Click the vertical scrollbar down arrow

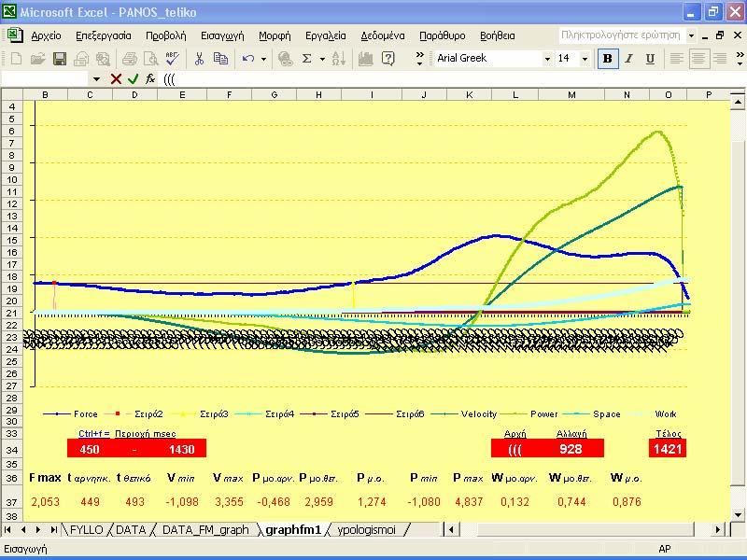[738, 515]
